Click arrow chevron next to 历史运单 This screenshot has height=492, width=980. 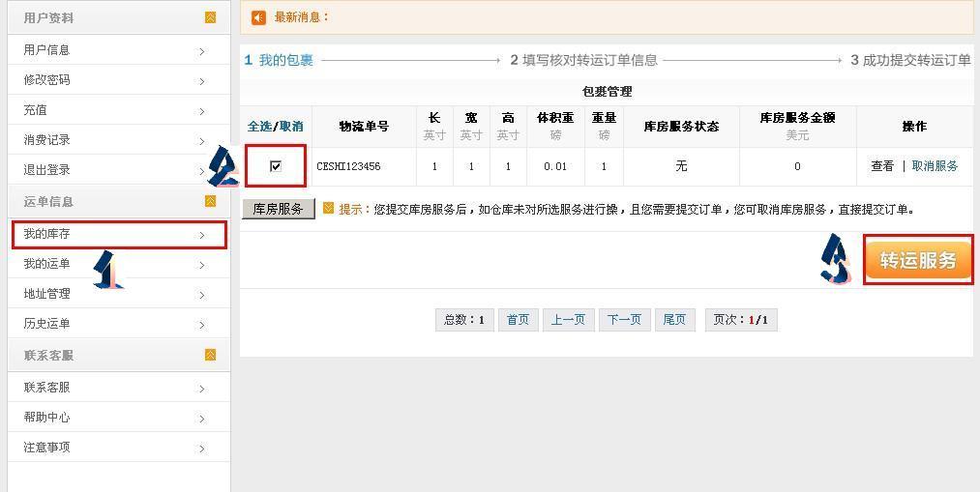click(x=202, y=325)
